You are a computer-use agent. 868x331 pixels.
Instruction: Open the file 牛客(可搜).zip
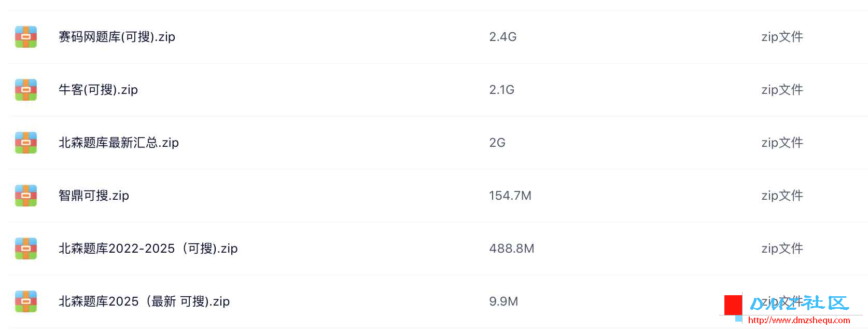(x=98, y=90)
